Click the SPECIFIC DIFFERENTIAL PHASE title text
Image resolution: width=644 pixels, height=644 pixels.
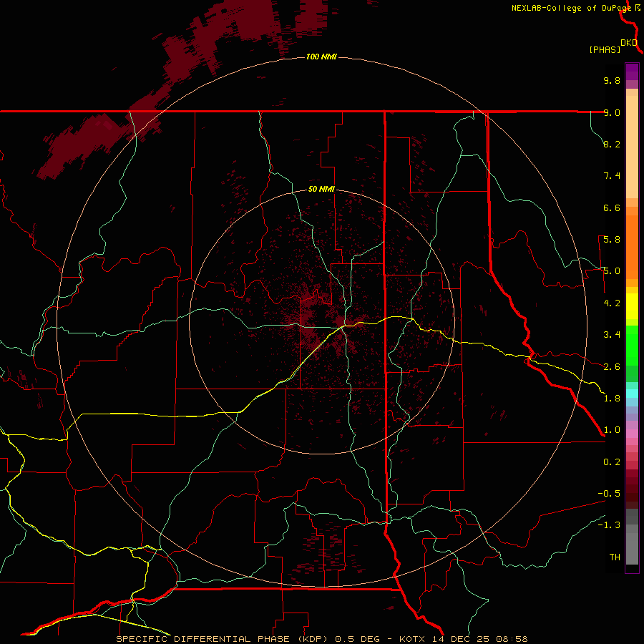click(x=204, y=639)
